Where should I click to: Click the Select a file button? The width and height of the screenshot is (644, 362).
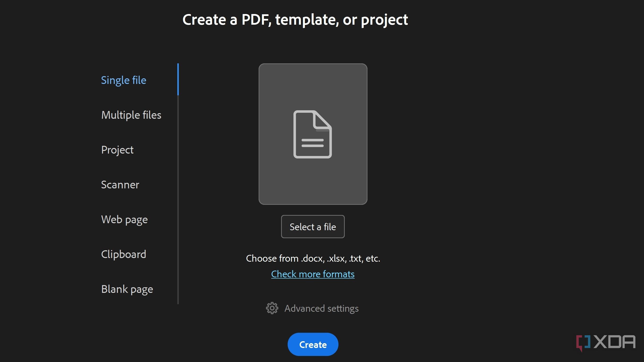pos(313,227)
